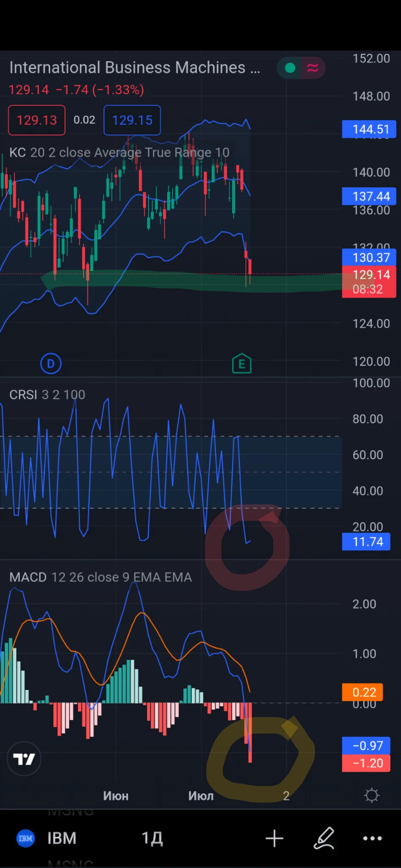Image resolution: width=401 pixels, height=868 pixels.
Task: Open the three-dots more menu
Action: point(373,838)
